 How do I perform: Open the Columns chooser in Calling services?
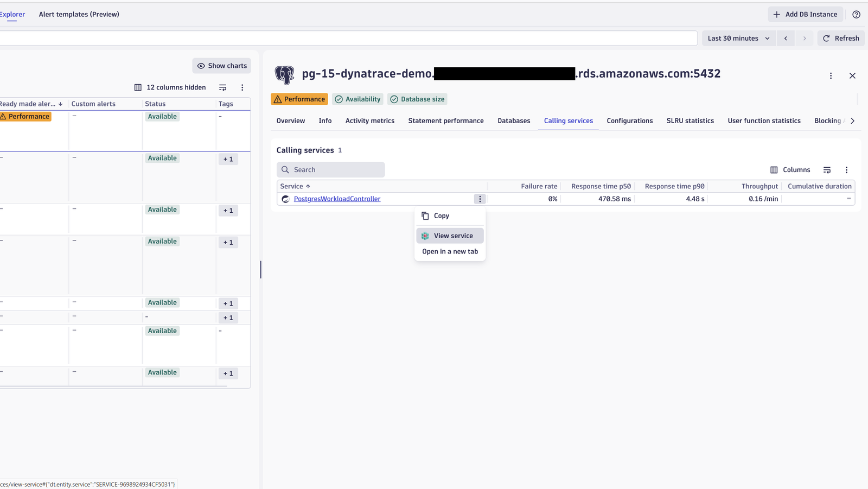click(x=790, y=170)
